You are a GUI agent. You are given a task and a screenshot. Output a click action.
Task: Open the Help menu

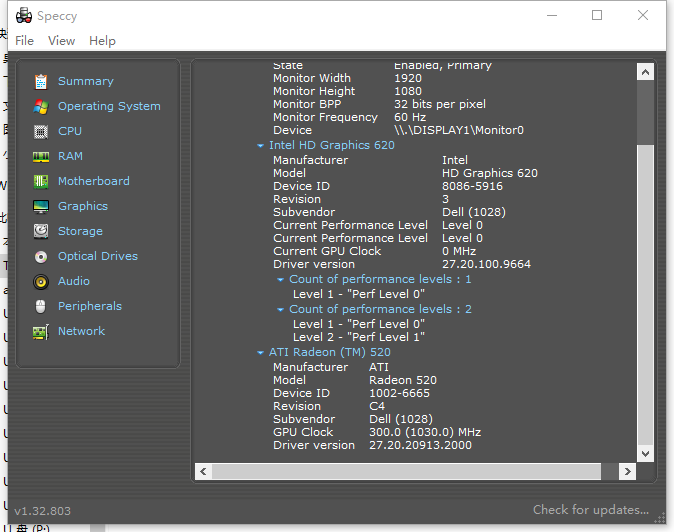pos(102,41)
